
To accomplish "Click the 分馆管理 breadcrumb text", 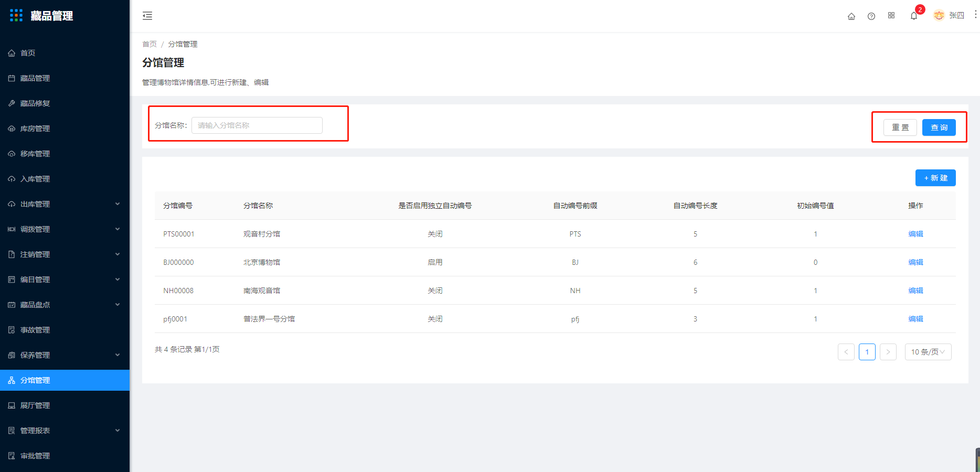I will pyautogui.click(x=183, y=44).
